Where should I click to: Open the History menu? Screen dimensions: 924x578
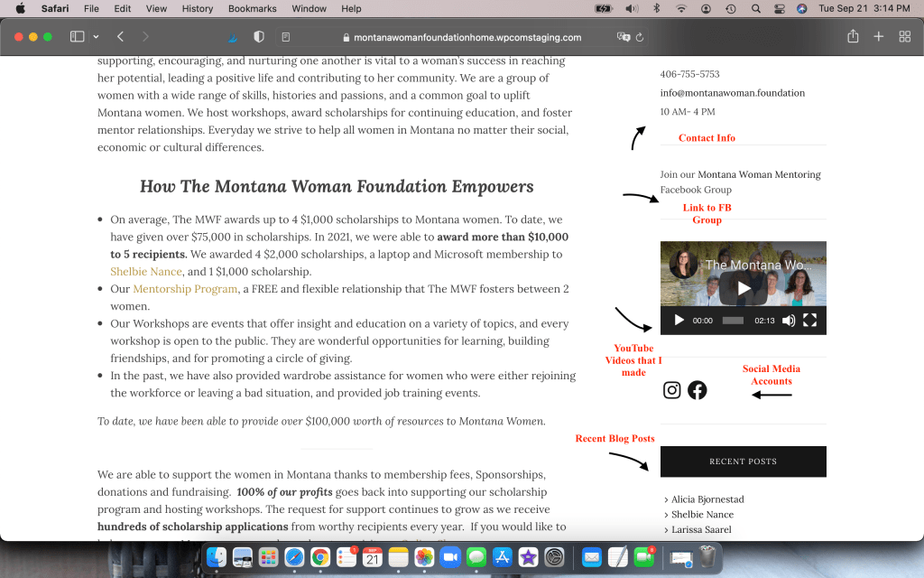[x=198, y=9]
